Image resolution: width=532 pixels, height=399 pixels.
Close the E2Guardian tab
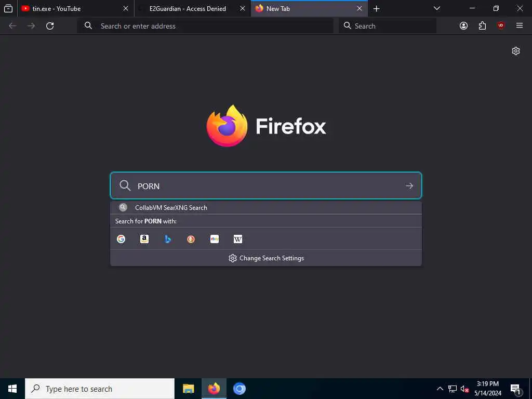tap(243, 8)
